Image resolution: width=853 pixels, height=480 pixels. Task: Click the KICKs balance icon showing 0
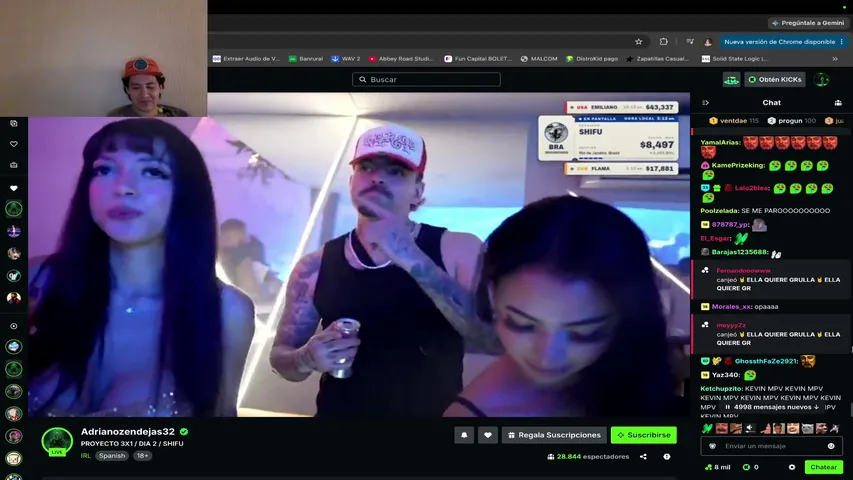coord(746,467)
